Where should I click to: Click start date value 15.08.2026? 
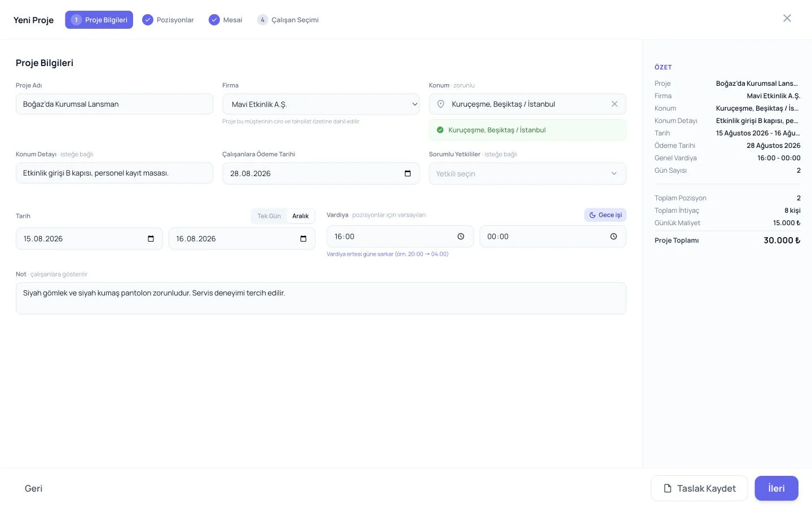(x=43, y=239)
